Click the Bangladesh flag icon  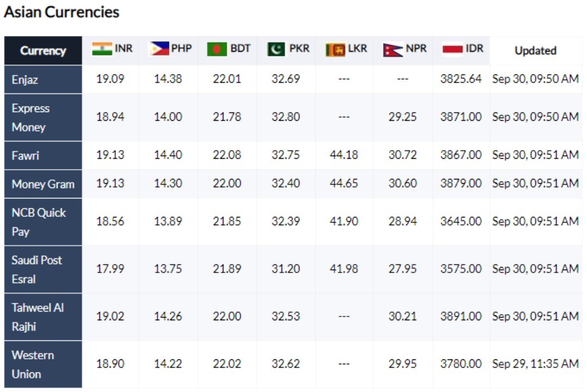(217, 49)
